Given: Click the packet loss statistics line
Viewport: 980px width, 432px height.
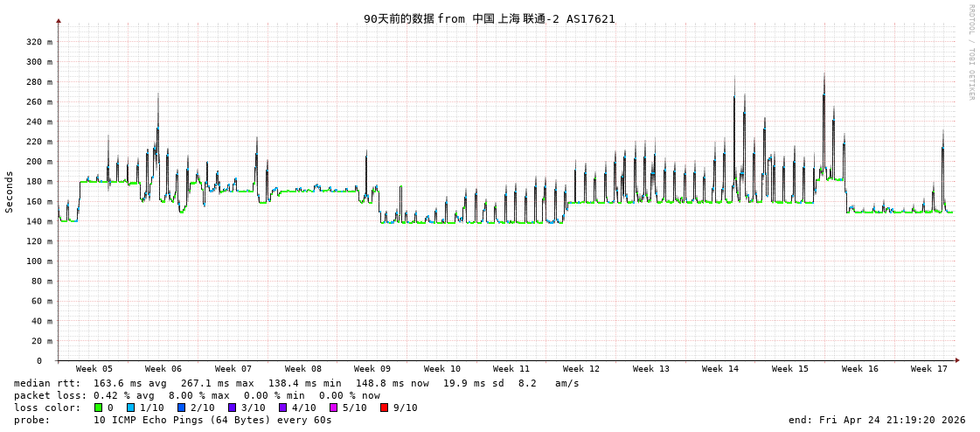Looking at the screenshot, I should pos(197,395).
